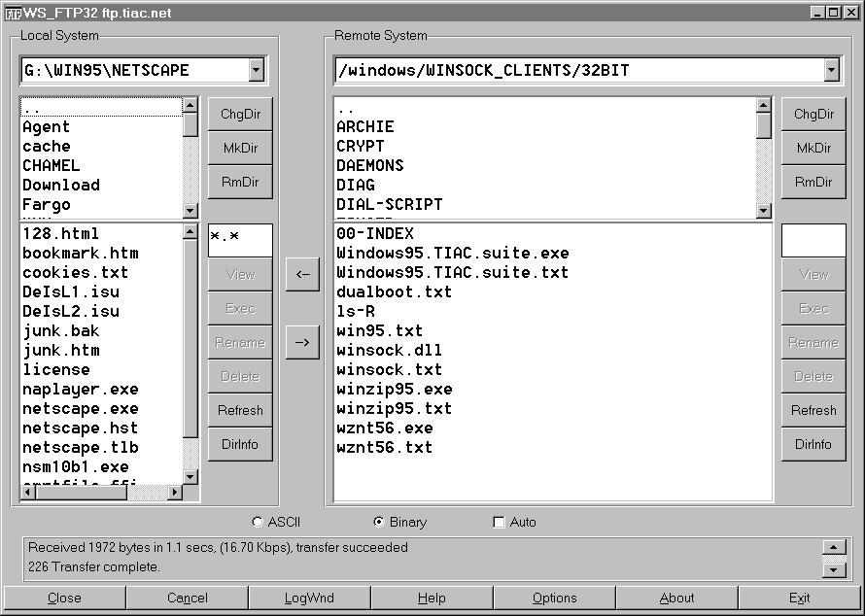Select local folder cache
This screenshot has width=865, height=616.
[101, 146]
